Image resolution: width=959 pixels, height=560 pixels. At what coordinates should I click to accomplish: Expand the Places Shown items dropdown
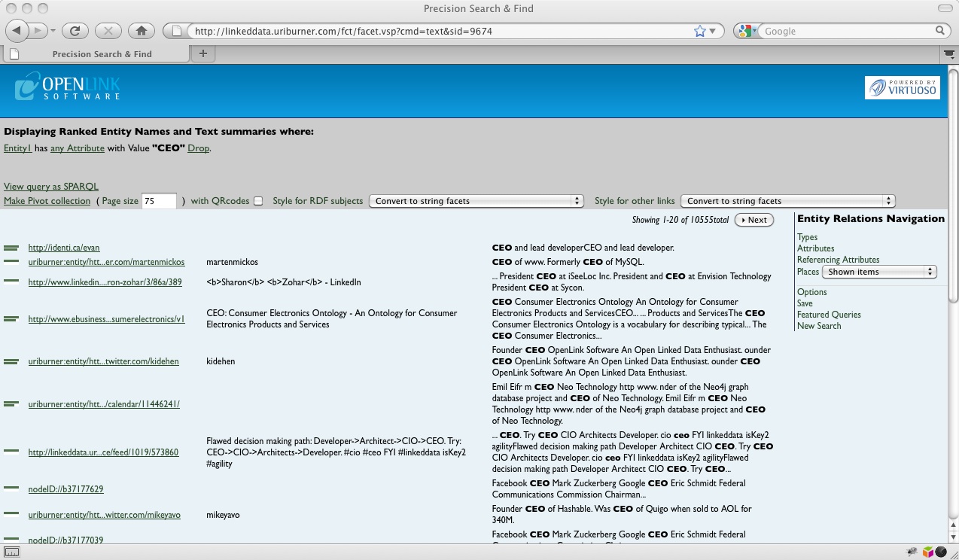coord(878,272)
